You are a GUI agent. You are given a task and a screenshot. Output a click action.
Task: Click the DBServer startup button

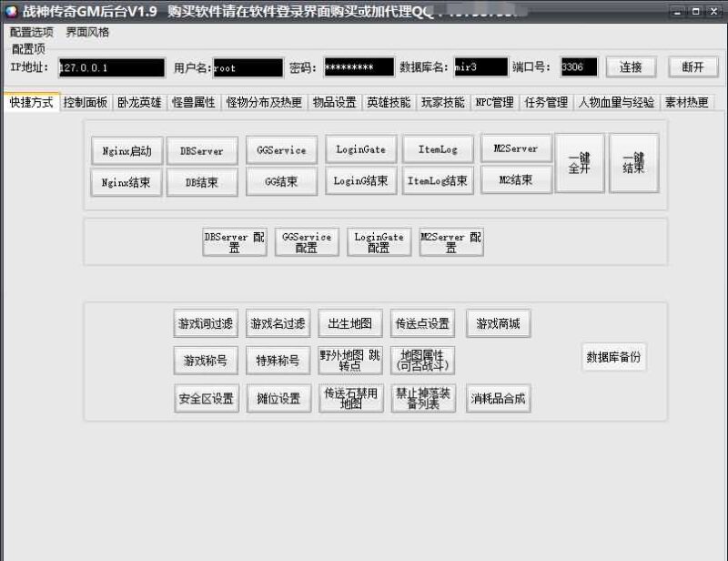click(201, 150)
